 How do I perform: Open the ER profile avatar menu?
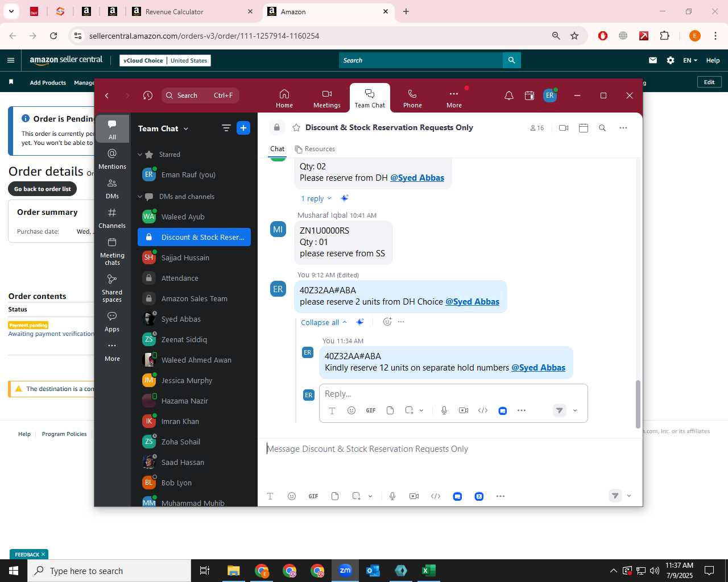549,95
